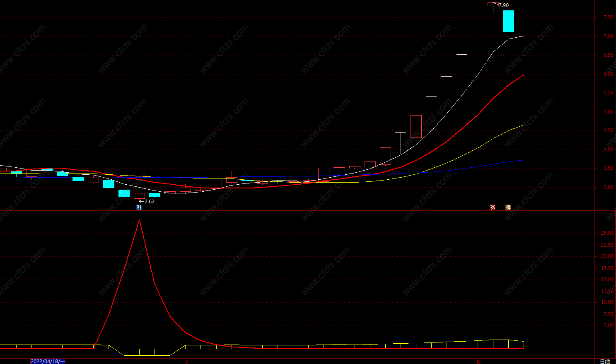The image size is (616, 364).
Task: Click the 财 financial info marker icon
Action: point(139,207)
